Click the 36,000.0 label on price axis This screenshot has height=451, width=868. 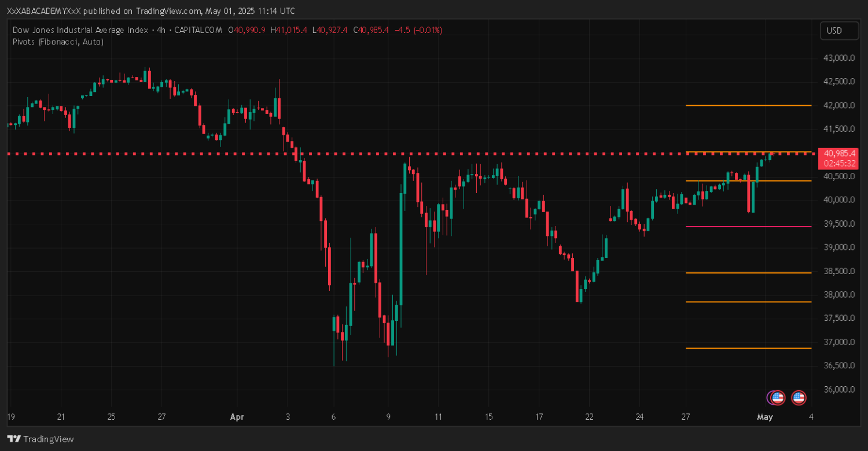pyautogui.click(x=838, y=389)
